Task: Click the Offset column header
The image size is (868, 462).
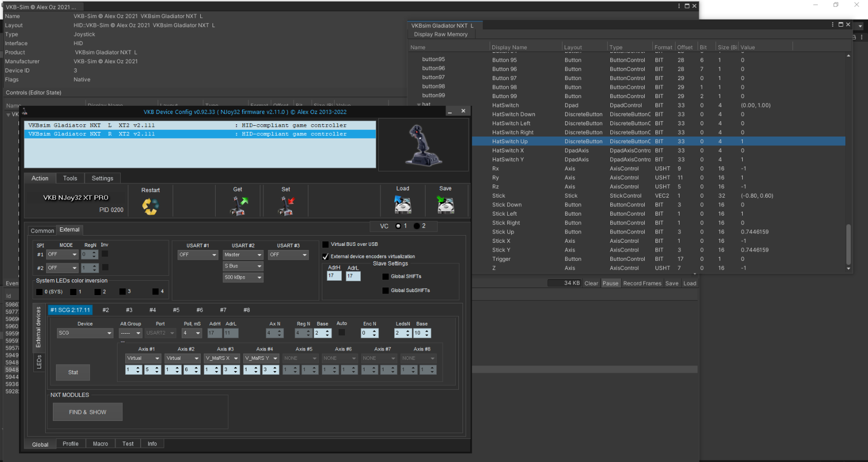Action: pyautogui.click(x=685, y=47)
